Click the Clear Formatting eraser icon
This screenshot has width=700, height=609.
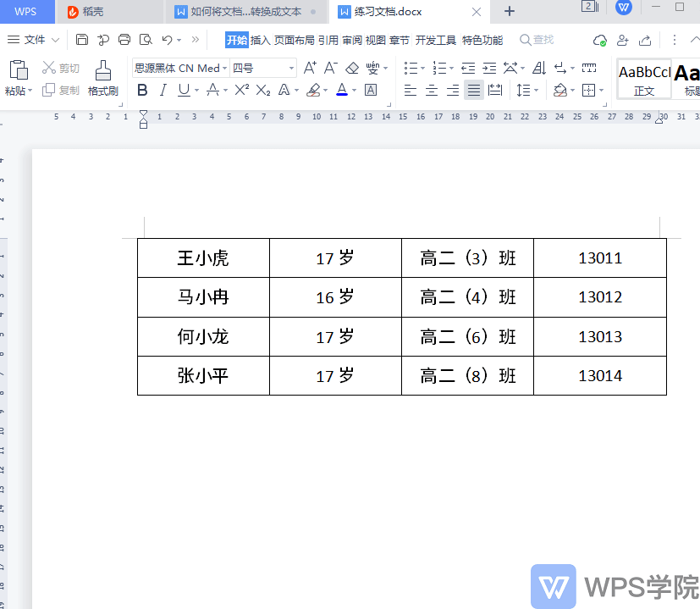pos(352,68)
